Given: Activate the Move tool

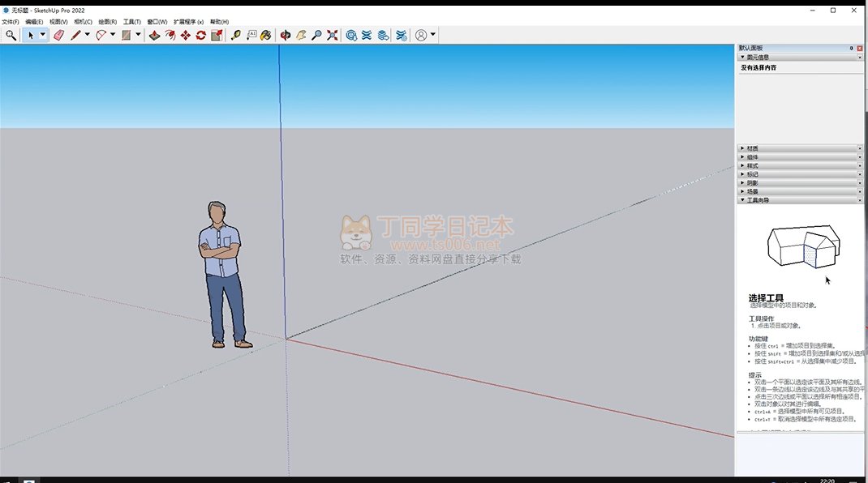Looking at the screenshot, I should pos(185,36).
